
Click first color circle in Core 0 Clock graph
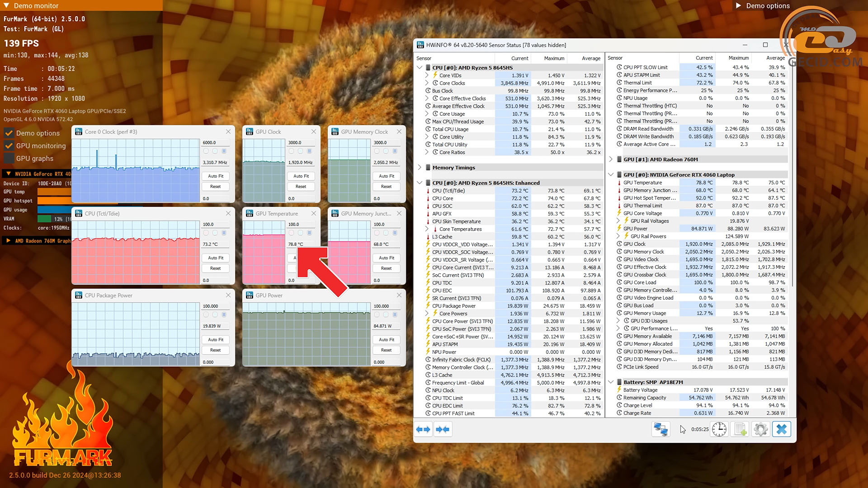click(206, 151)
